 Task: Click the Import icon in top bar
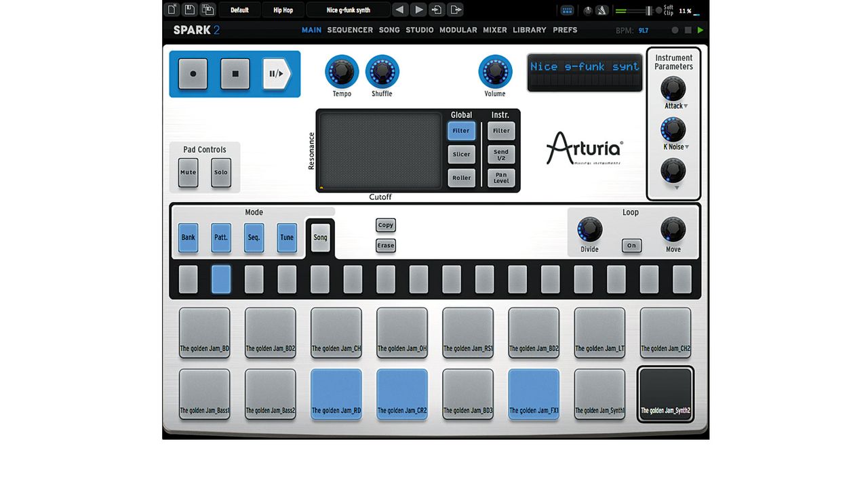[x=437, y=9]
